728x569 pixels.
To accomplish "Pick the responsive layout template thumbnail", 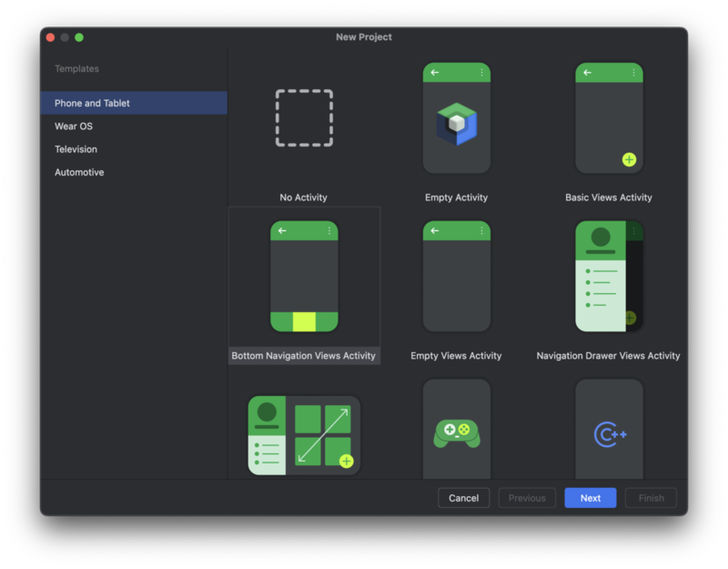I will click(304, 435).
